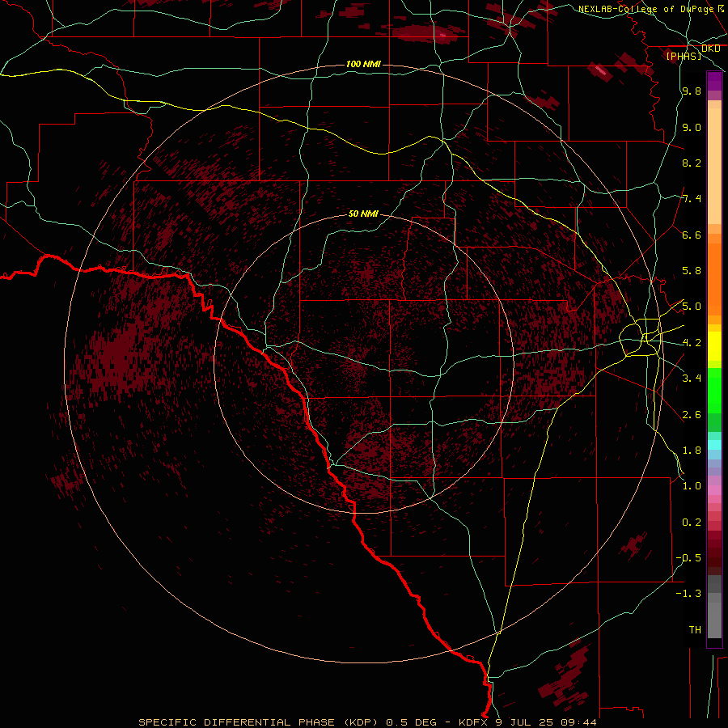This screenshot has width=728, height=728.
Task: Click the 5.8 label on the color scale
Action: pos(692,271)
